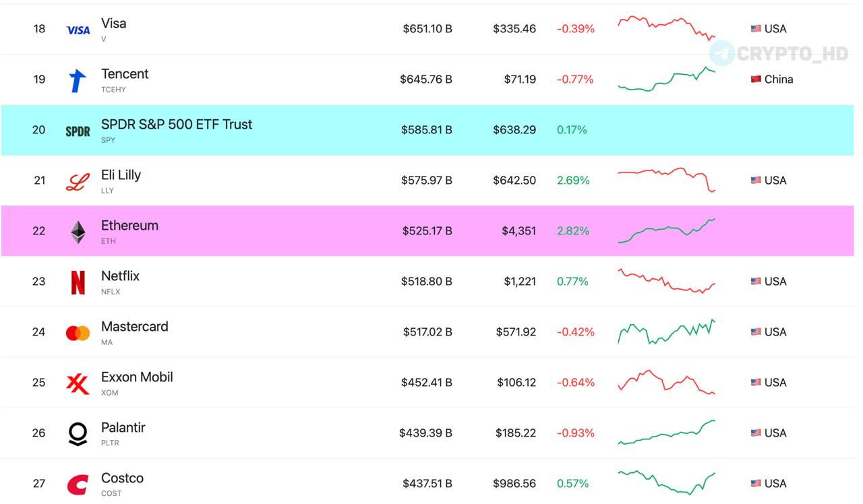This screenshot has width=863, height=504.
Task: View Exxon Mobil's price sparkline chart
Action: (666, 382)
